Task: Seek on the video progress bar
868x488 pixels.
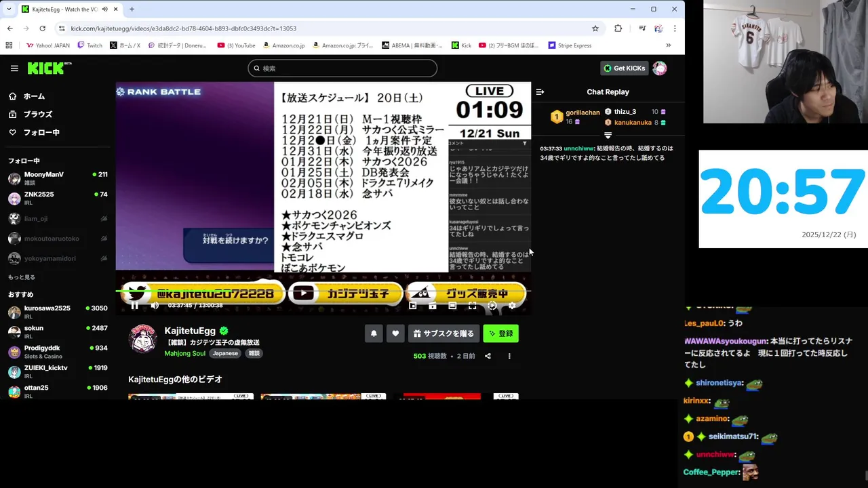Action: (323, 291)
